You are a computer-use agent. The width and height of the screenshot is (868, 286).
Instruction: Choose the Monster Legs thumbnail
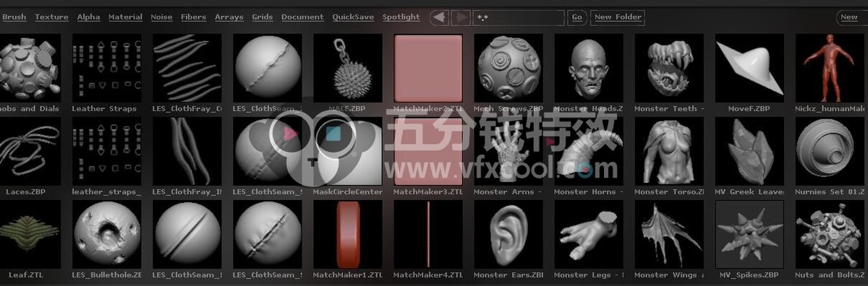coord(589,234)
